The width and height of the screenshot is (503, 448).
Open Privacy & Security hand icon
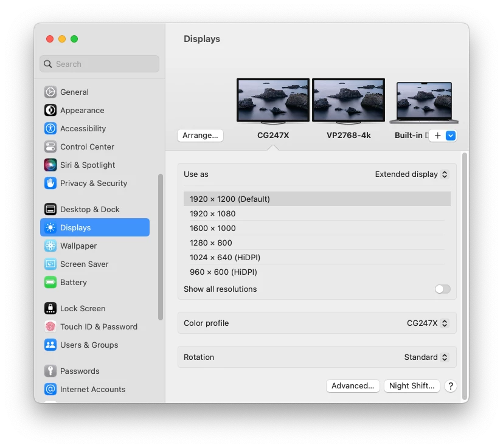click(x=50, y=184)
